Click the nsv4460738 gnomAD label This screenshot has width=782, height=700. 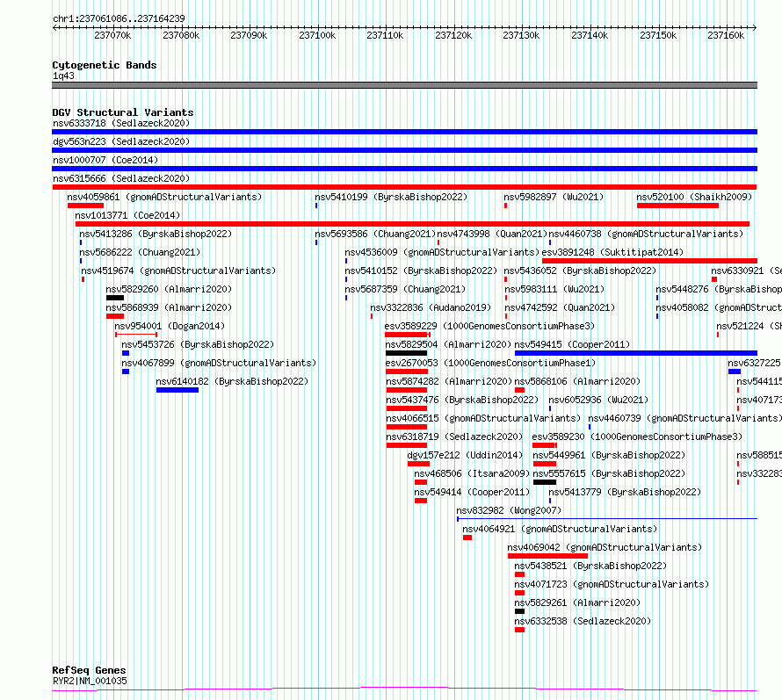click(x=646, y=234)
